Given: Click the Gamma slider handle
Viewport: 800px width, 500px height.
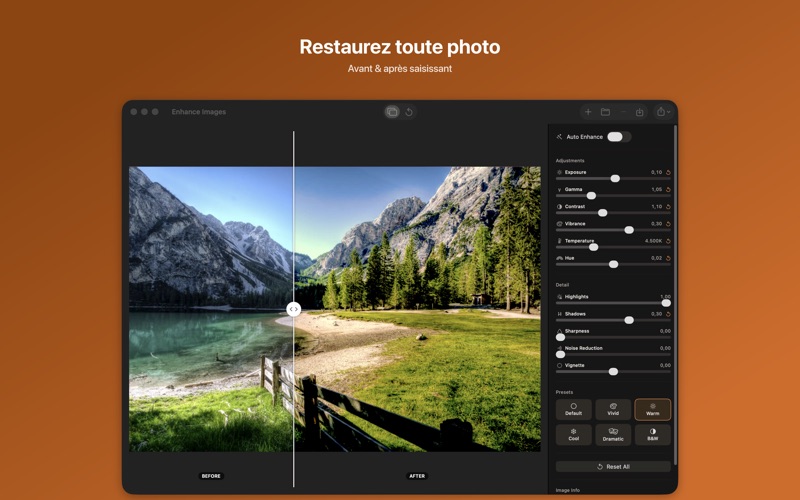Looking at the screenshot, I should [x=591, y=195].
